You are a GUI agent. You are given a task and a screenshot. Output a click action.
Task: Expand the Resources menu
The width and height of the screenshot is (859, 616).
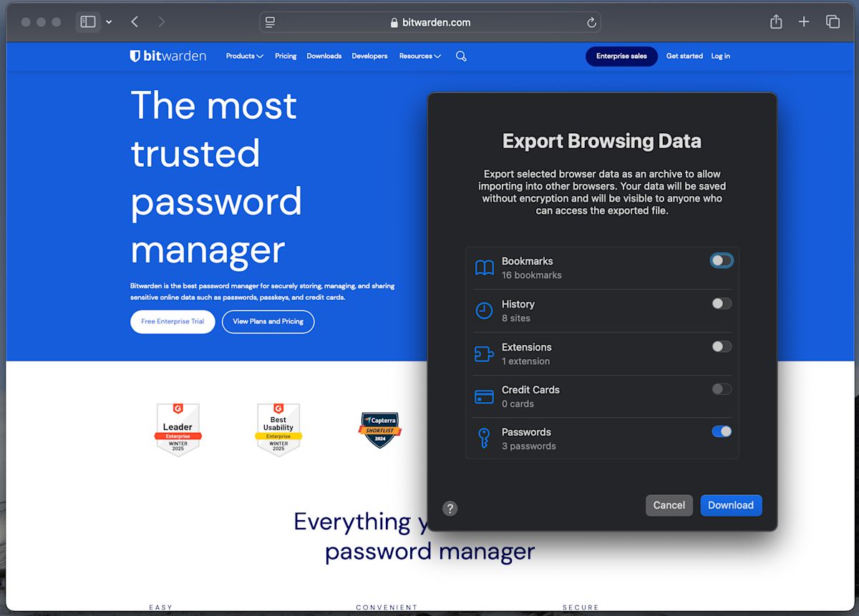pos(420,56)
